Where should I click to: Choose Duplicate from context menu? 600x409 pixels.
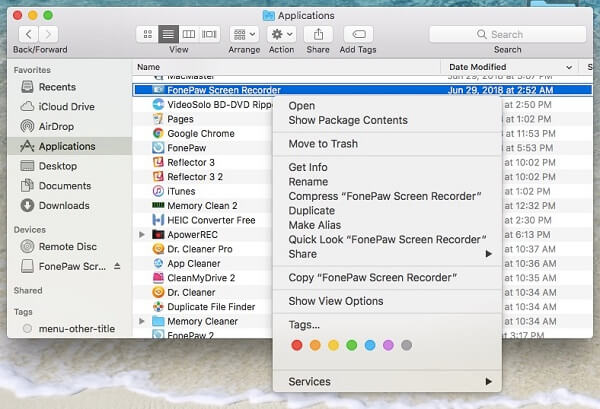pos(387,211)
